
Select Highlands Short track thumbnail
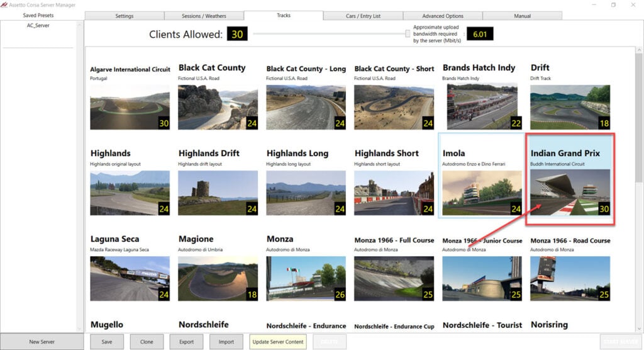[x=394, y=193]
